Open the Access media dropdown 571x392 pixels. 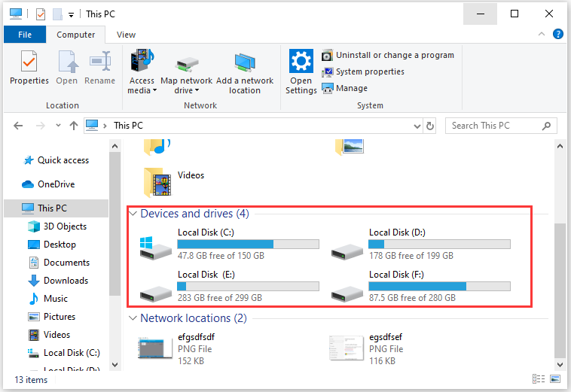coord(142,72)
